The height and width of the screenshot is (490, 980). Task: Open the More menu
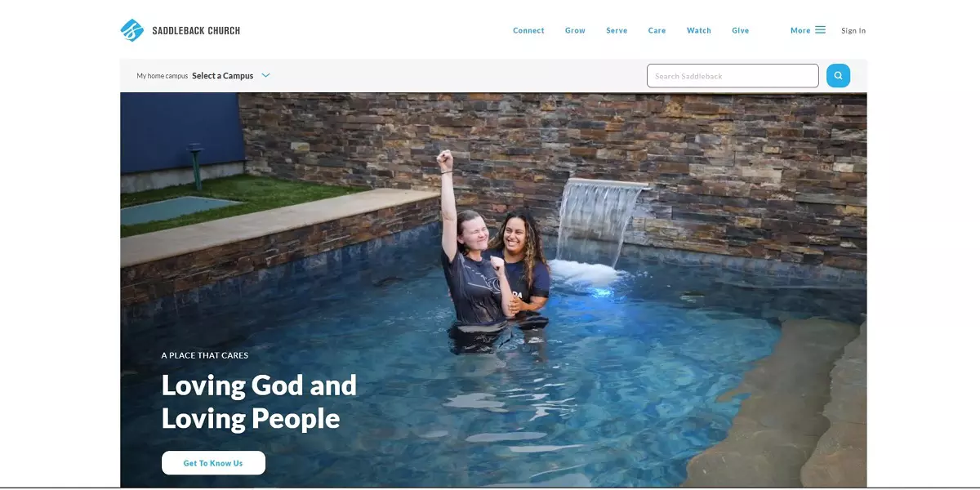800,30
